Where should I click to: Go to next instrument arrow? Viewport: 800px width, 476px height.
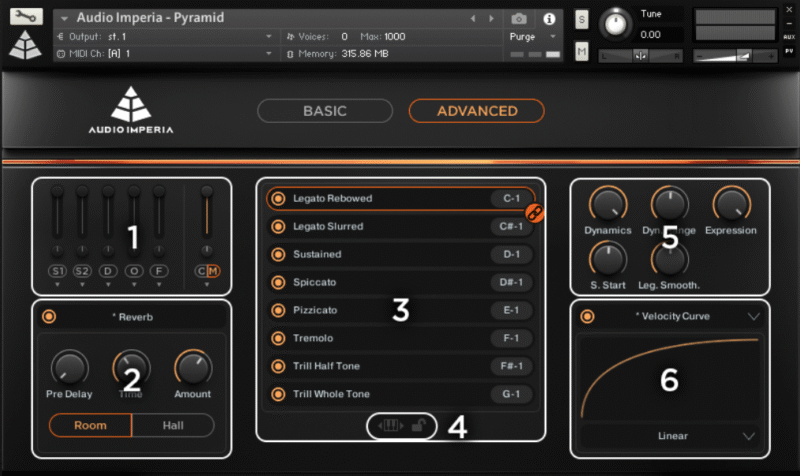491,18
